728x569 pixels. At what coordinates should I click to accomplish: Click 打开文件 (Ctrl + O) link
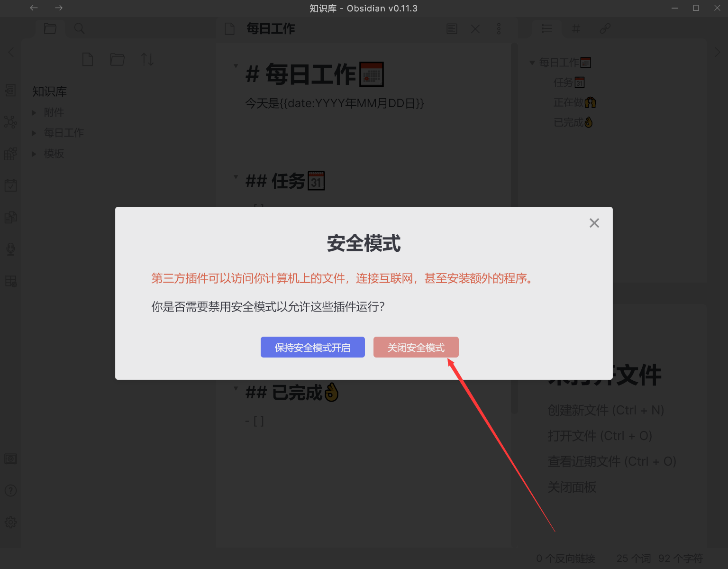click(x=600, y=436)
